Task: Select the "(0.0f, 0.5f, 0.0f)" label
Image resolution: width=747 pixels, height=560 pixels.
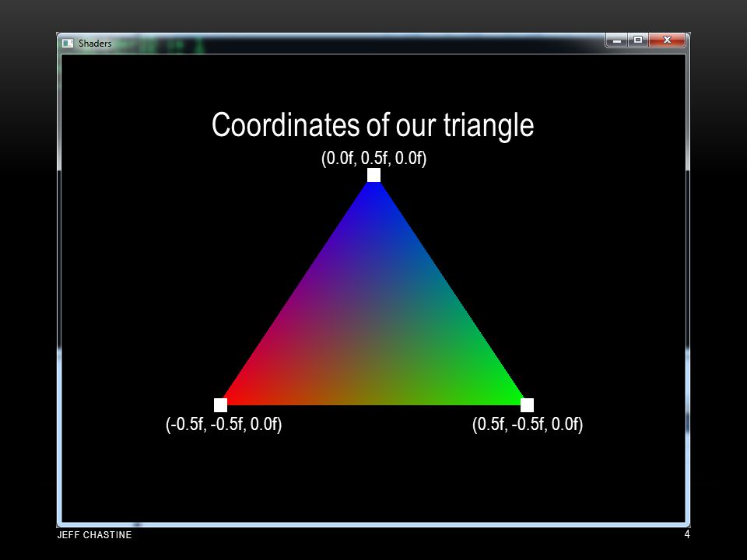Action: (374, 158)
